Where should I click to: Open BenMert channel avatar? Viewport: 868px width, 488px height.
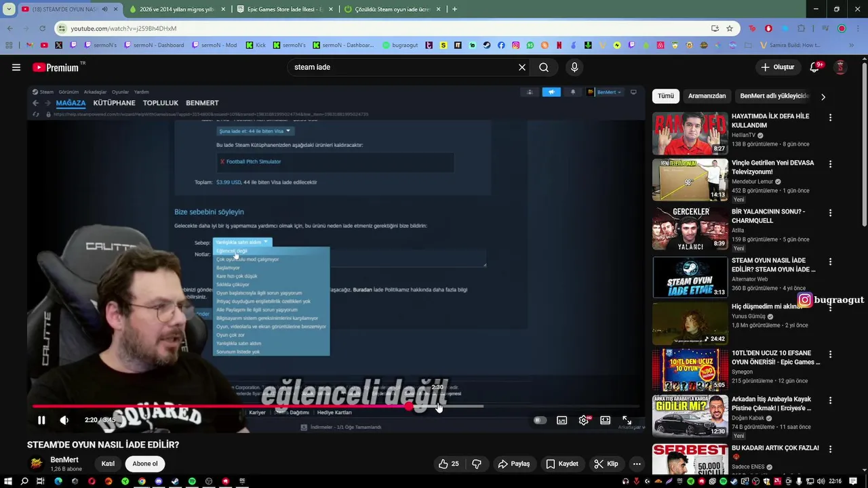pos(36,464)
